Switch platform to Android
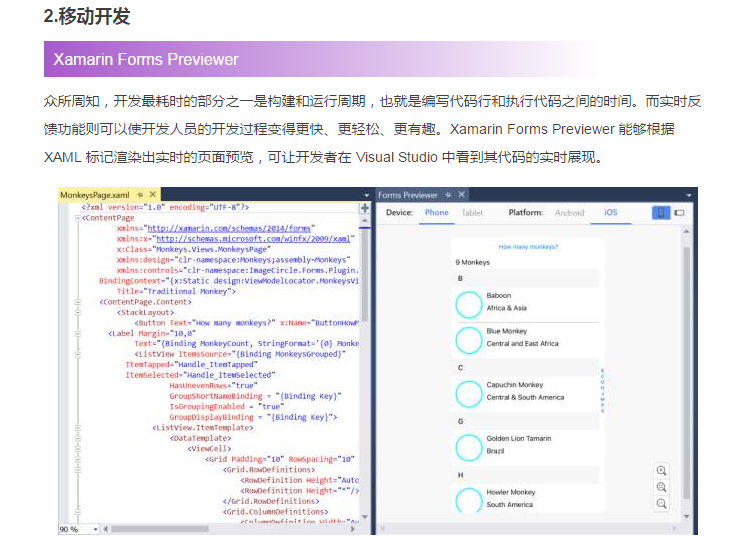The width and height of the screenshot is (735, 542). (x=570, y=213)
